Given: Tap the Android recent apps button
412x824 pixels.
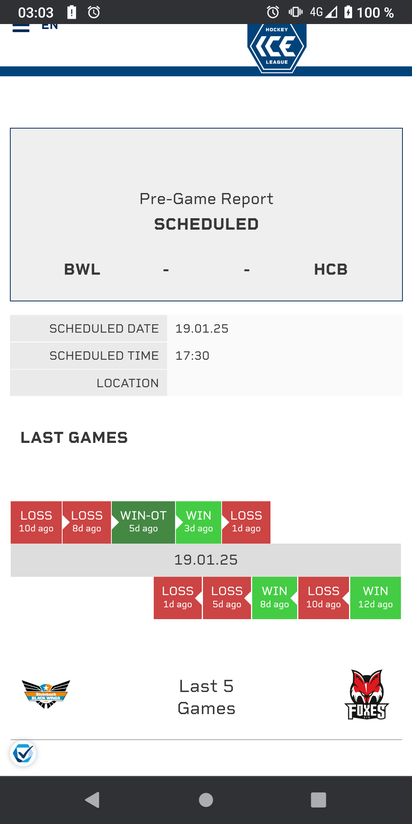Looking at the screenshot, I should 318,799.
